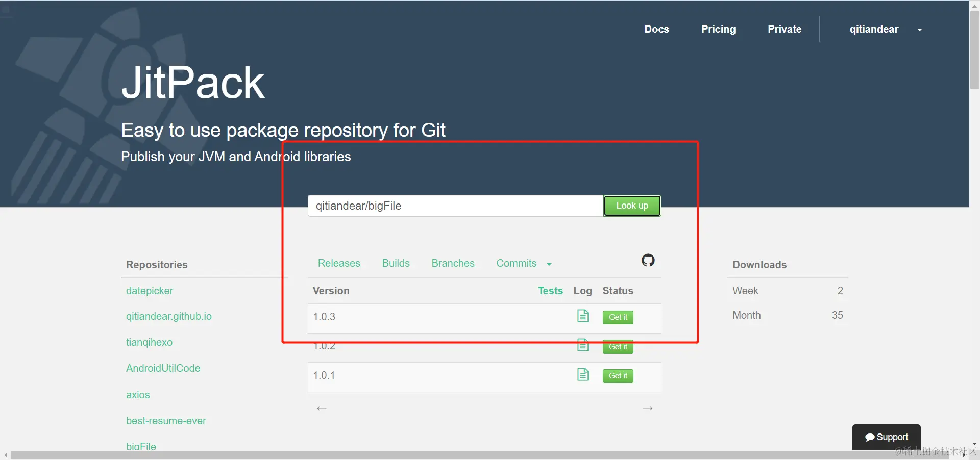Click the horizontal scrollbar left arrow
The image size is (980, 460).
(5, 455)
